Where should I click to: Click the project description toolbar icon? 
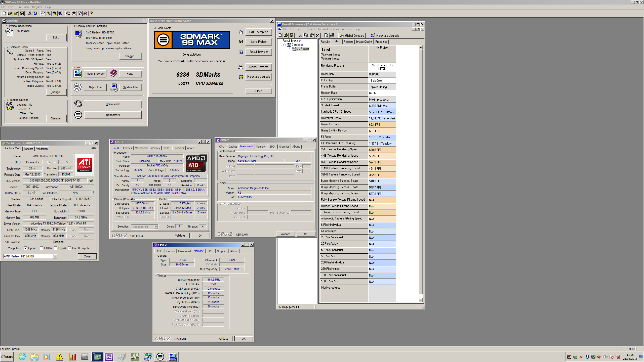[x=43, y=13]
